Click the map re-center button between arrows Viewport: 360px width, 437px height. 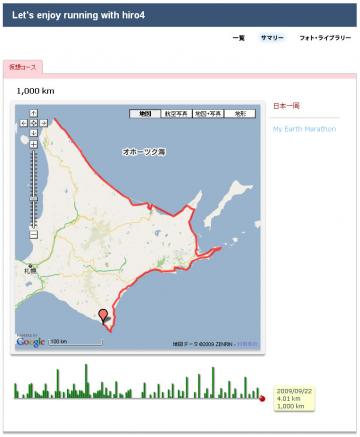coord(34,123)
